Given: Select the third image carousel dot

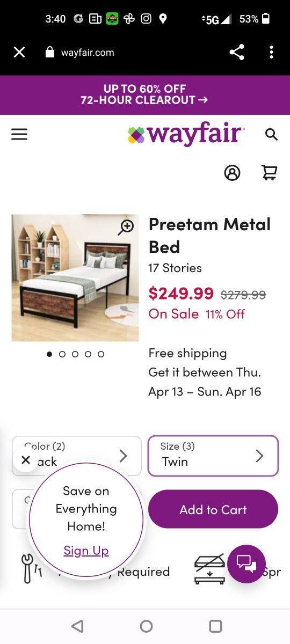Looking at the screenshot, I should pos(75,354).
